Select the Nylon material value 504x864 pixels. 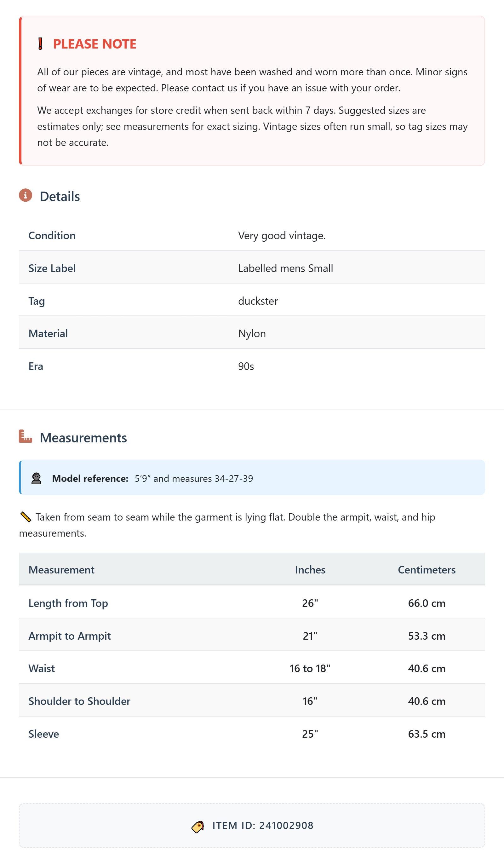click(252, 334)
